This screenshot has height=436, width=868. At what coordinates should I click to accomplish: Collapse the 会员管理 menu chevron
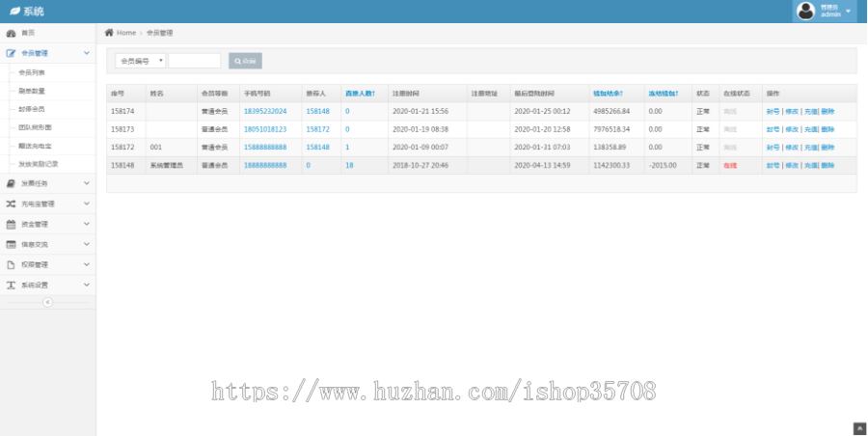[x=87, y=53]
